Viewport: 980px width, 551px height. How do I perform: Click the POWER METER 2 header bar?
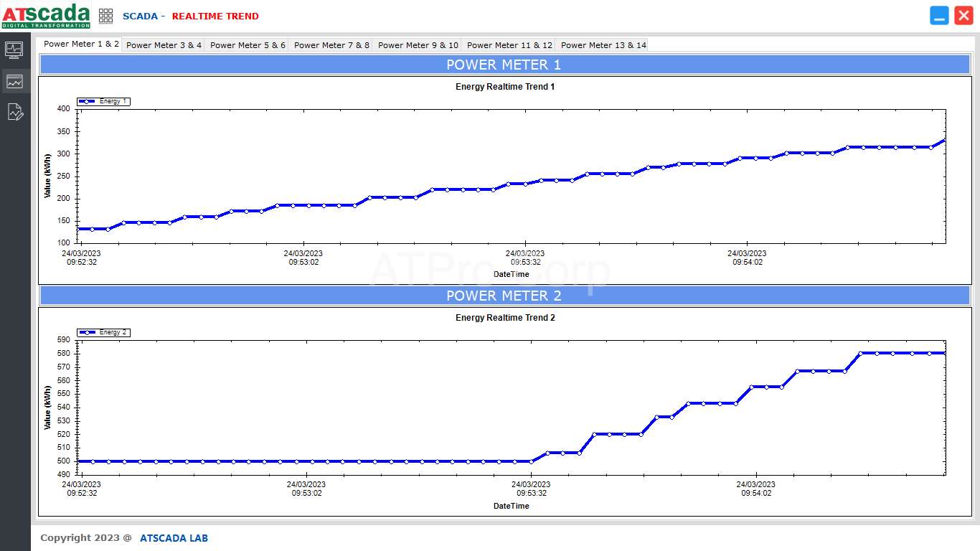click(504, 296)
